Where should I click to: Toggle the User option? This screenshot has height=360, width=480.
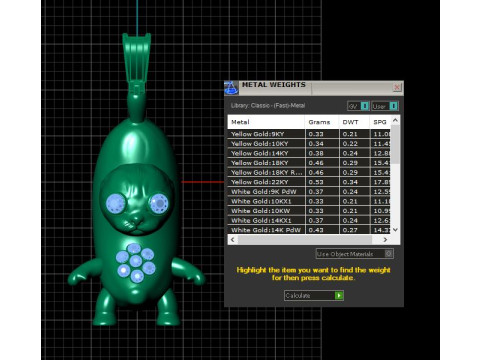[385, 106]
